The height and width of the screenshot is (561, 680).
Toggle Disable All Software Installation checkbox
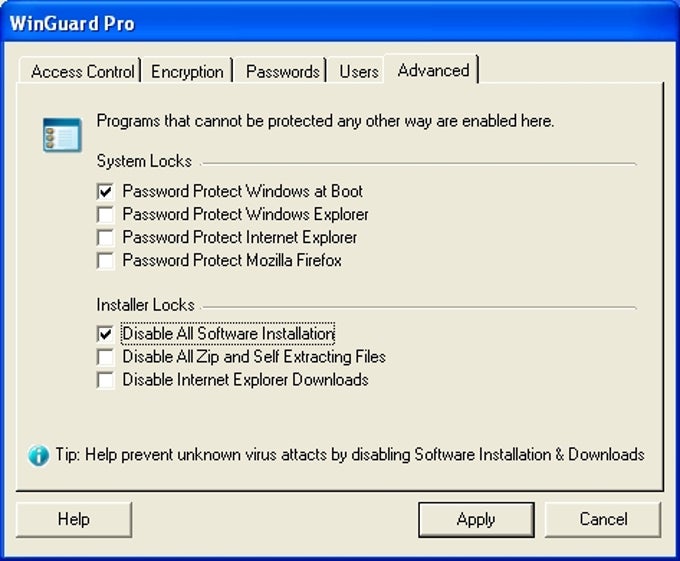pos(105,334)
